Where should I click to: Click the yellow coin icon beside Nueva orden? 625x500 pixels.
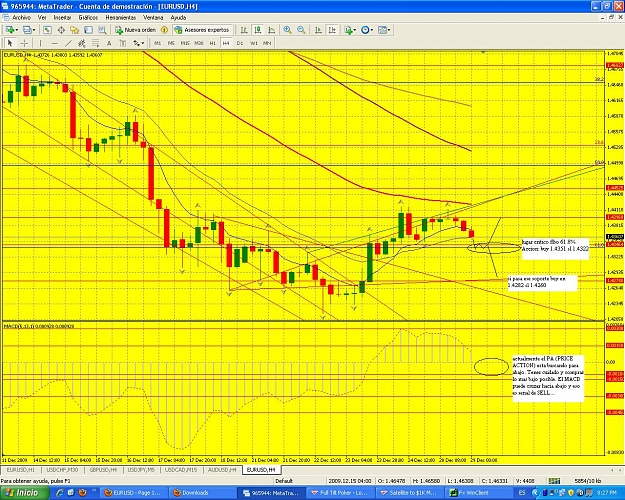(x=164, y=30)
